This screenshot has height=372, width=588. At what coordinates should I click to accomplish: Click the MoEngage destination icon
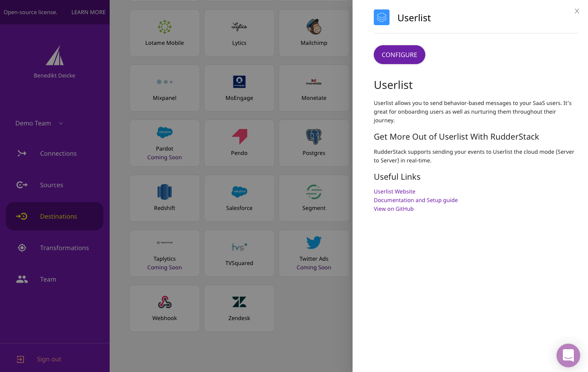[239, 82]
